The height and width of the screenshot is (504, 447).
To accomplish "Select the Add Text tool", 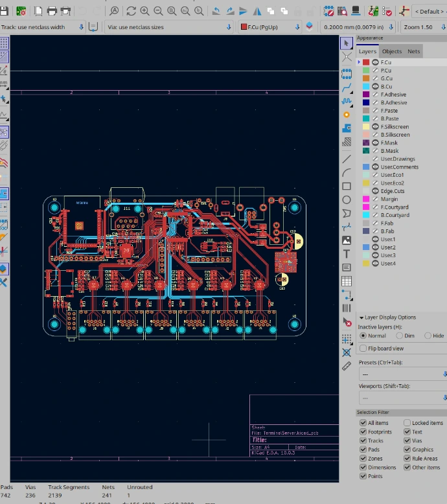I will click(347, 254).
